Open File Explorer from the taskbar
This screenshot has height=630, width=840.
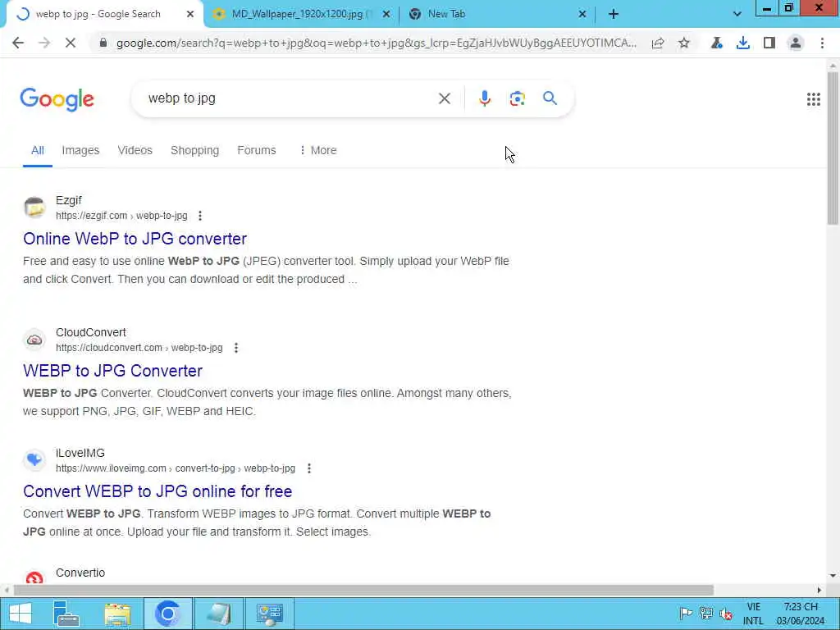click(x=117, y=614)
